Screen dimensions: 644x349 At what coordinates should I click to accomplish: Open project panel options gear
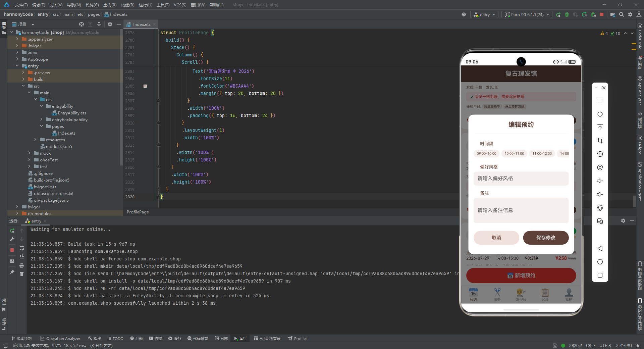[110, 24]
